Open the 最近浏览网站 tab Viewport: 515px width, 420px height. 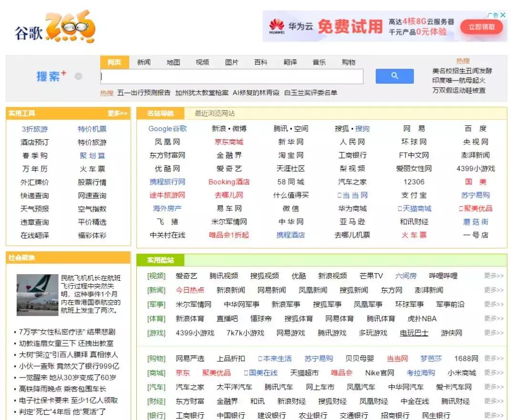215,113
